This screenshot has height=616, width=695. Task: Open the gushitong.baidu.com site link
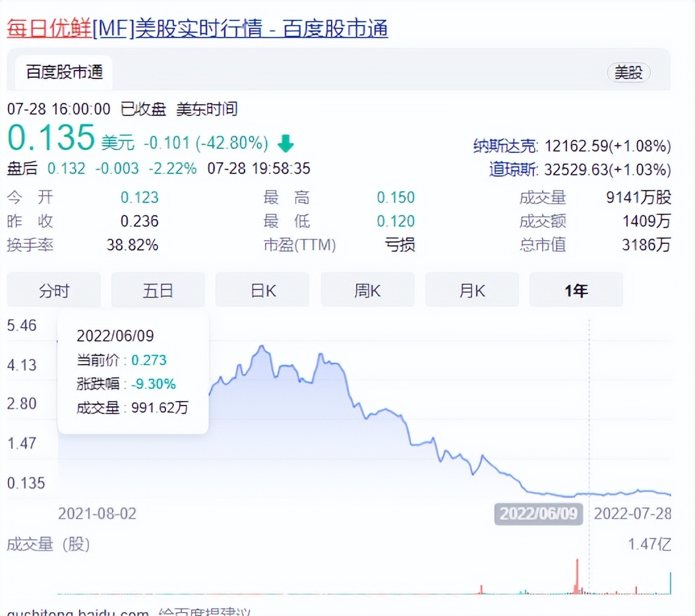[76, 612]
